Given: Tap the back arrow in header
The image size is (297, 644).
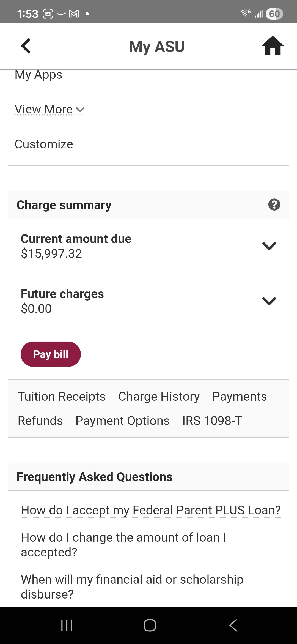Looking at the screenshot, I should [26, 46].
